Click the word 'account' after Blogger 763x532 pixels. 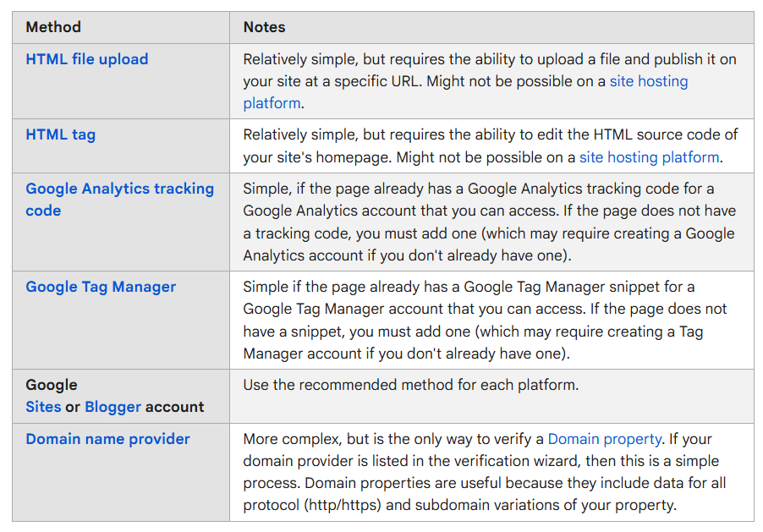[174, 407]
